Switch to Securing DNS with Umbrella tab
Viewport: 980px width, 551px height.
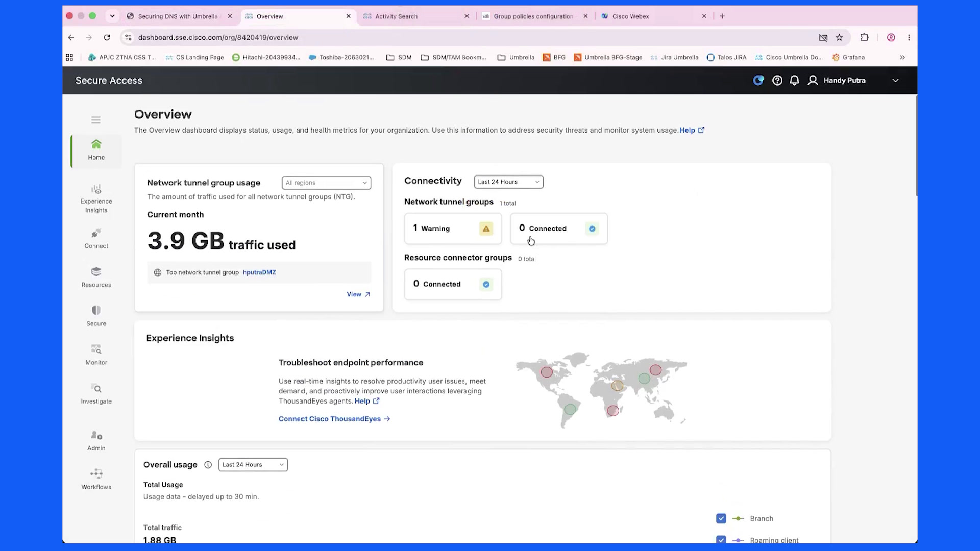click(x=178, y=16)
